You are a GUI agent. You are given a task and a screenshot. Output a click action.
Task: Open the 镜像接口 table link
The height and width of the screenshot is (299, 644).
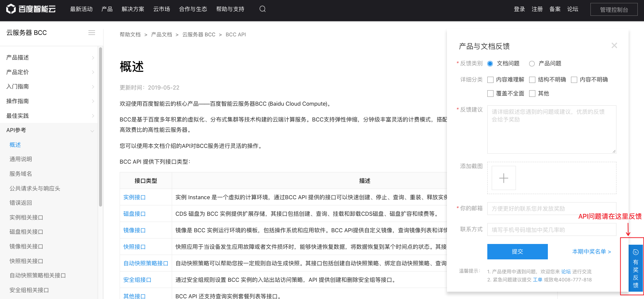[x=135, y=230]
